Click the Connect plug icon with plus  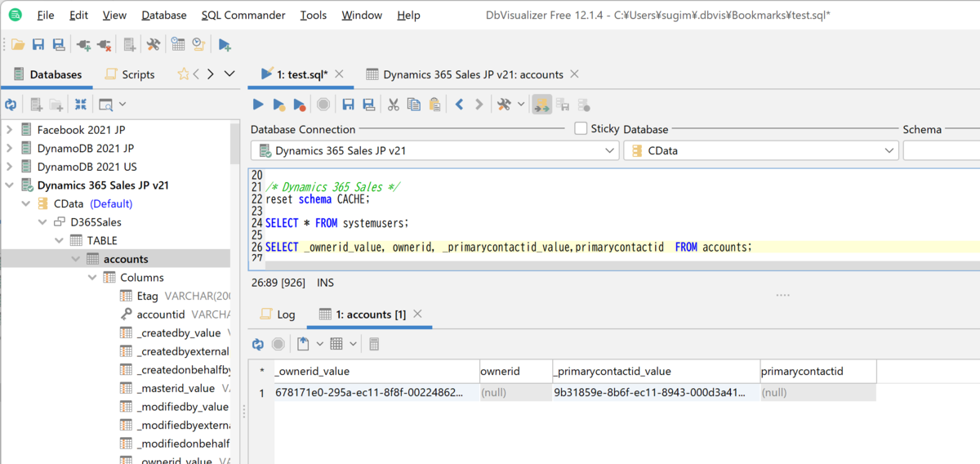[x=83, y=44]
